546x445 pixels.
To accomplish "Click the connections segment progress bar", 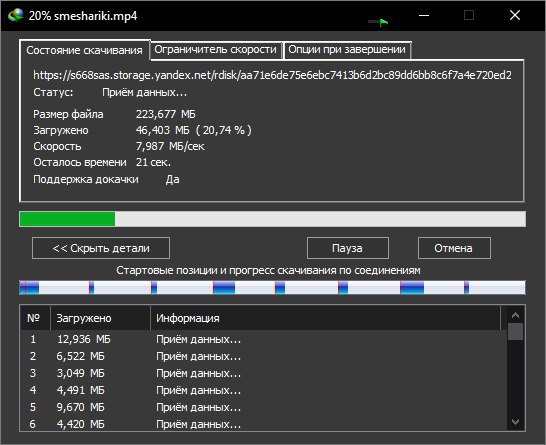I will pyautogui.click(x=272, y=288).
